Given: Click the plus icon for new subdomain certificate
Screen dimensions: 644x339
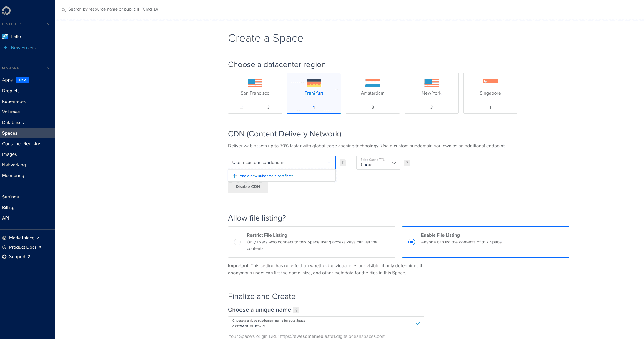Looking at the screenshot, I should point(234,176).
